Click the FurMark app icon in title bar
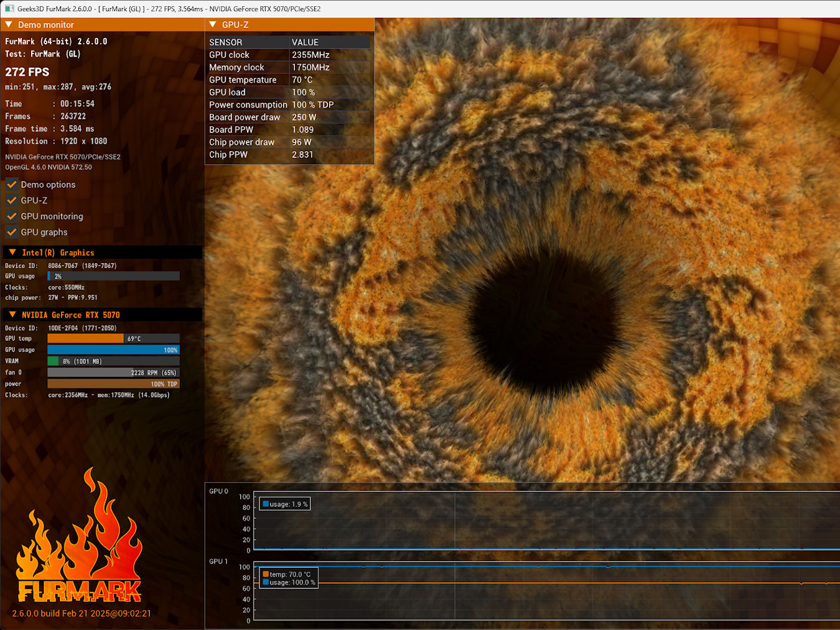The image size is (840, 630). click(x=9, y=9)
